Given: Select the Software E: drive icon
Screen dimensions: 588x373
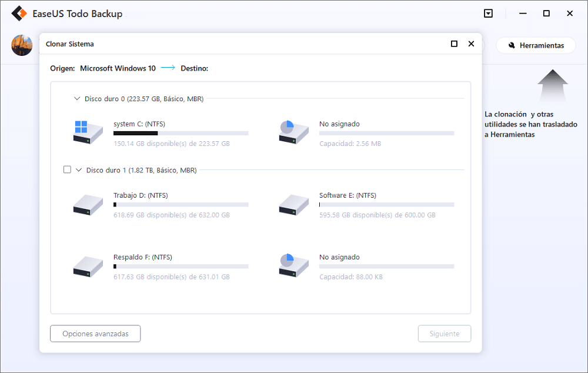Looking at the screenshot, I should (x=293, y=204).
